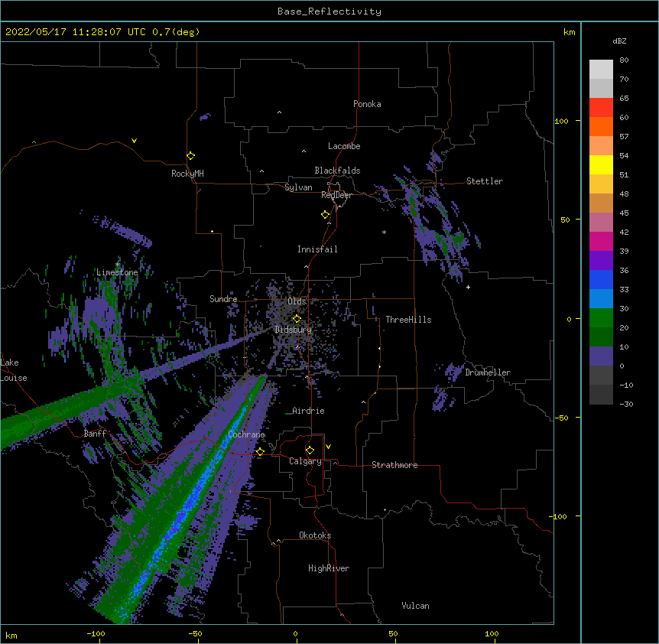This screenshot has height=644, width=659.
Task: Click the Stettler label
Action: click(x=485, y=181)
